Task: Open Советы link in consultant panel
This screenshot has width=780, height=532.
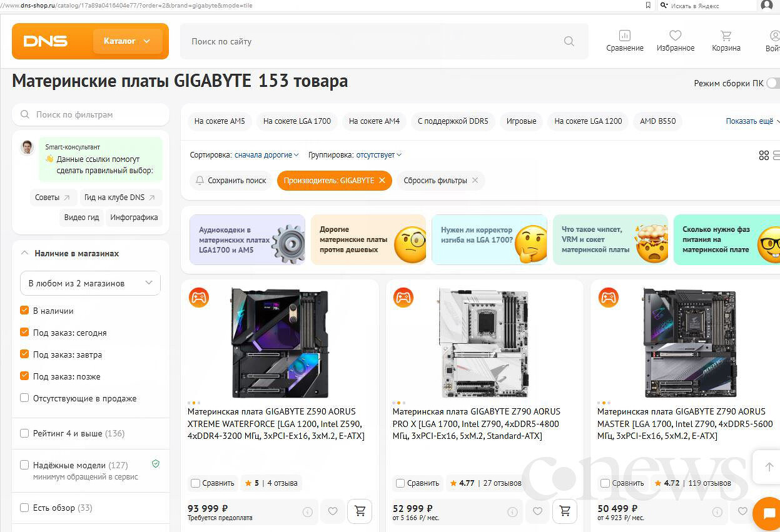Action: pyautogui.click(x=53, y=198)
